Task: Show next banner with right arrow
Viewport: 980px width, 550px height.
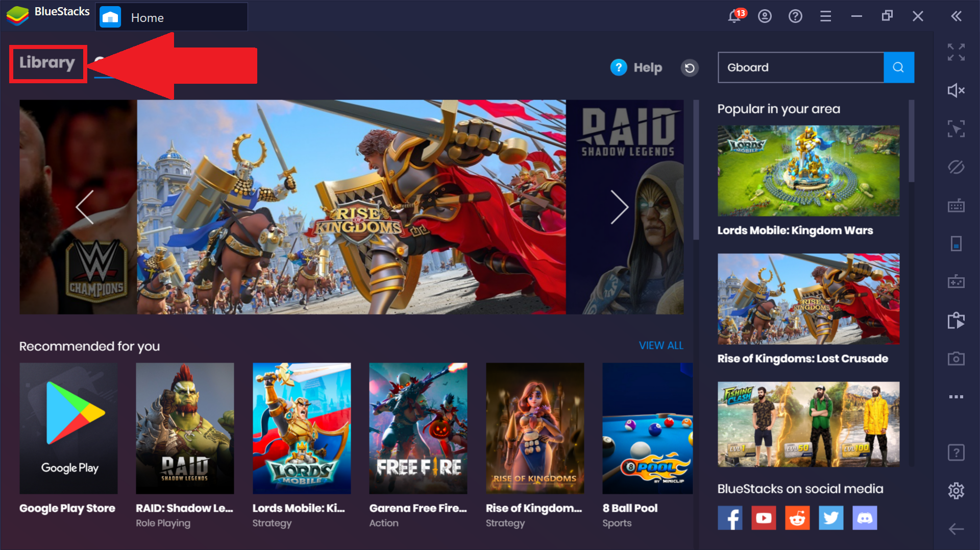Action: (619, 207)
